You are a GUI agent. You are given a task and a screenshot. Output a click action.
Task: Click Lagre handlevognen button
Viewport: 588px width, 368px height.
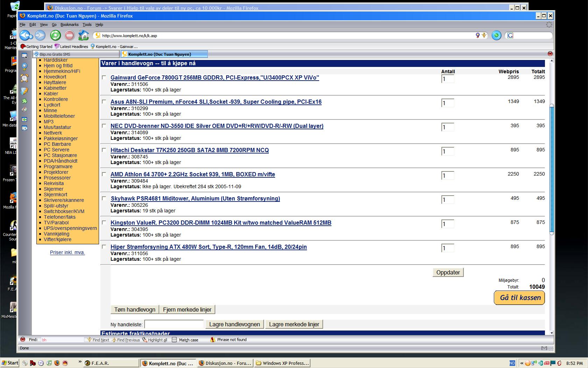234,324
